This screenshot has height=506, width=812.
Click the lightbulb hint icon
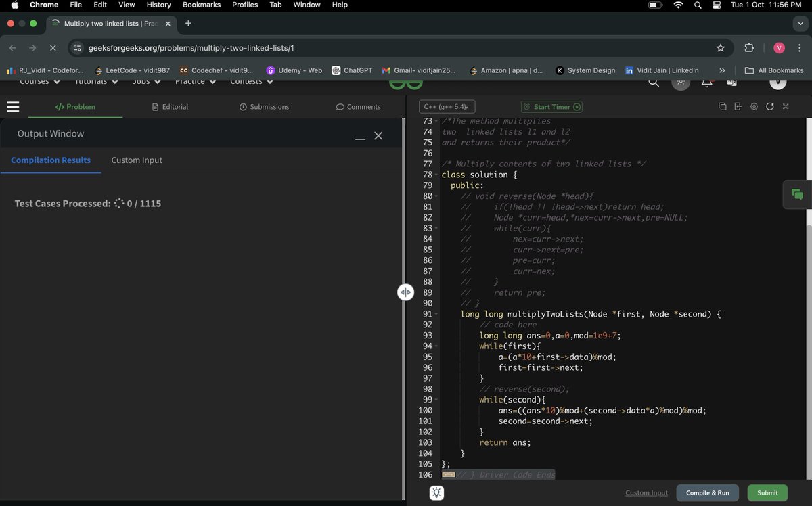436,493
